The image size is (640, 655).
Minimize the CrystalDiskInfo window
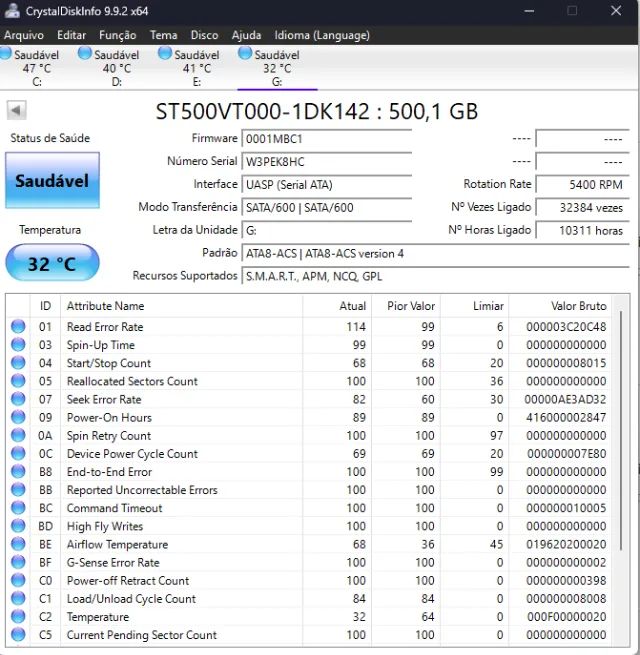pos(529,10)
